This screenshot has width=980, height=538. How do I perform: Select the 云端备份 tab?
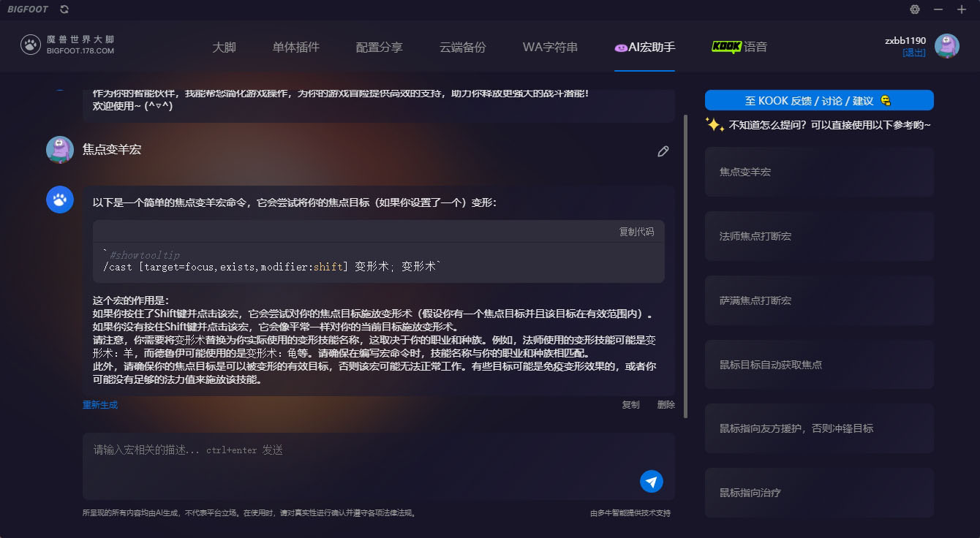tap(462, 47)
